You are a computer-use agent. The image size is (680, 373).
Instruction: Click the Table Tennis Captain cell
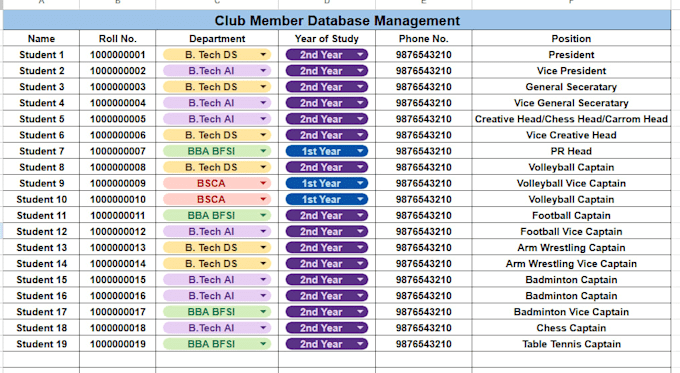[571, 344]
